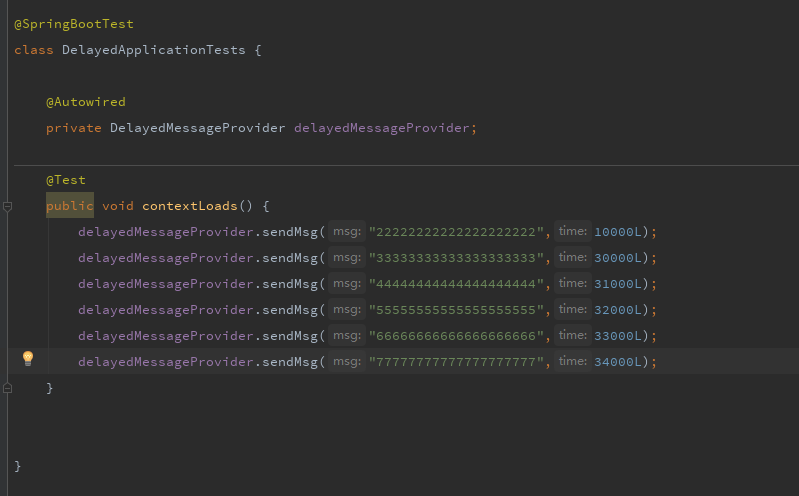Click the time value 10000L
Image resolution: width=799 pixels, height=496 pixels.
tap(618, 232)
